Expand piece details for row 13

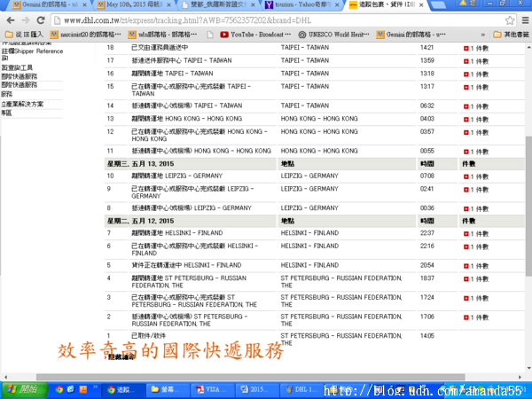(465, 120)
